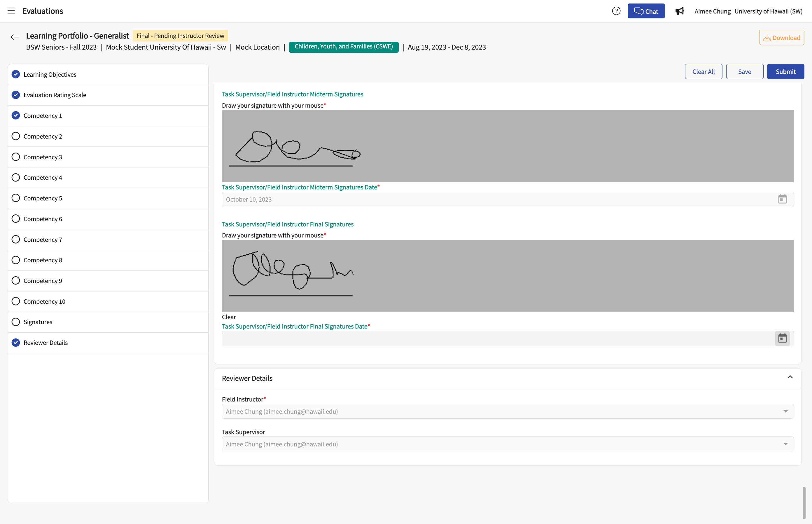Save the evaluation form
Image resolution: width=812 pixels, height=524 pixels.
(745, 71)
